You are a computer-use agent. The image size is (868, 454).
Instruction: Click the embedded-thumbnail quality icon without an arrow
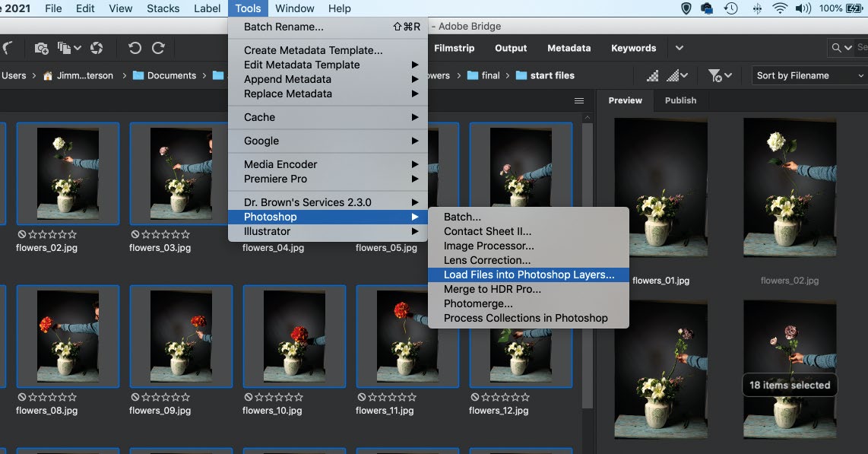(653, 75)
